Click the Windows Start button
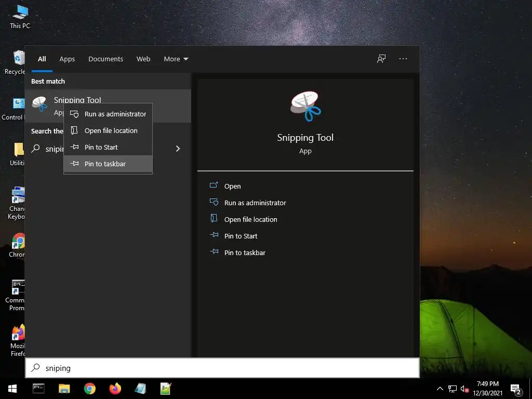 12,389
